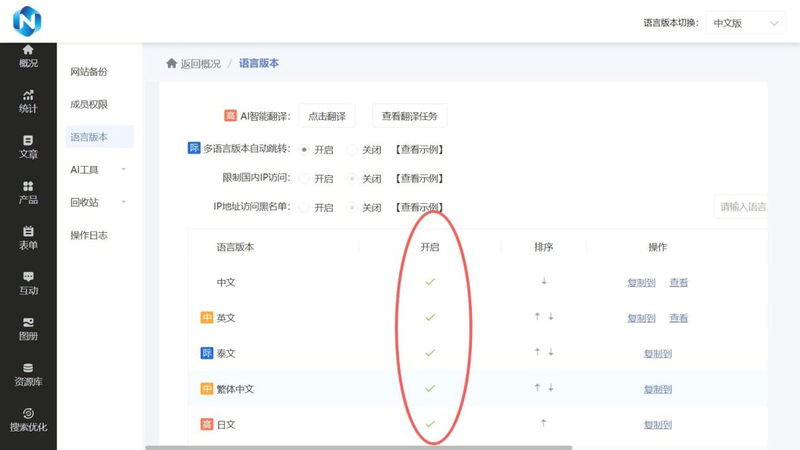
Task: Select 关闭 for IP地址访问黑名单
Action: pyautogui.click(x=352, y=208)
